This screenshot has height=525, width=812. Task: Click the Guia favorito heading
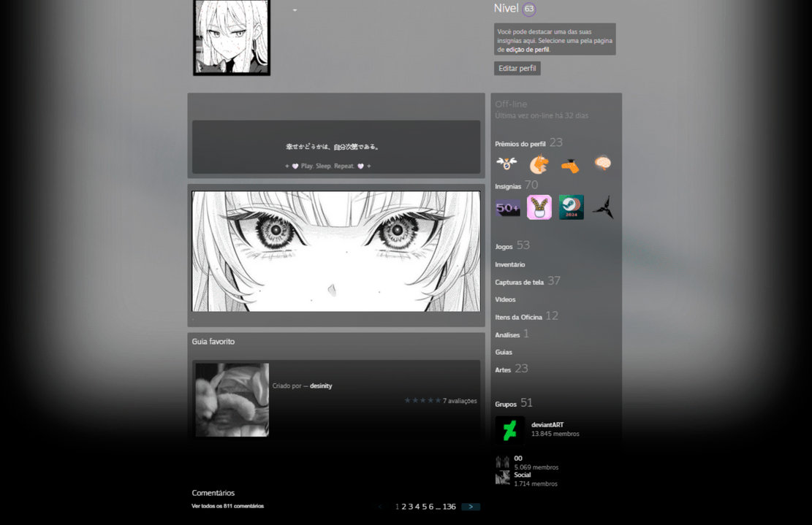pyautogui.click(x=213, y=342)
